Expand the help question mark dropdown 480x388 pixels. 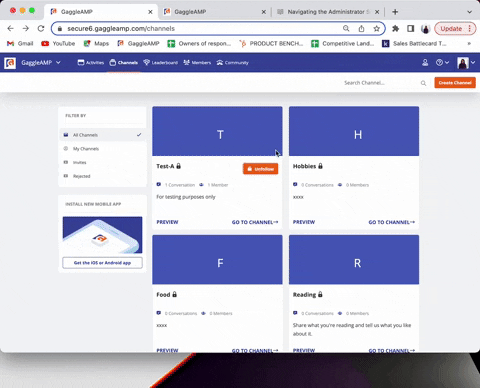click(x=442, y=62)
